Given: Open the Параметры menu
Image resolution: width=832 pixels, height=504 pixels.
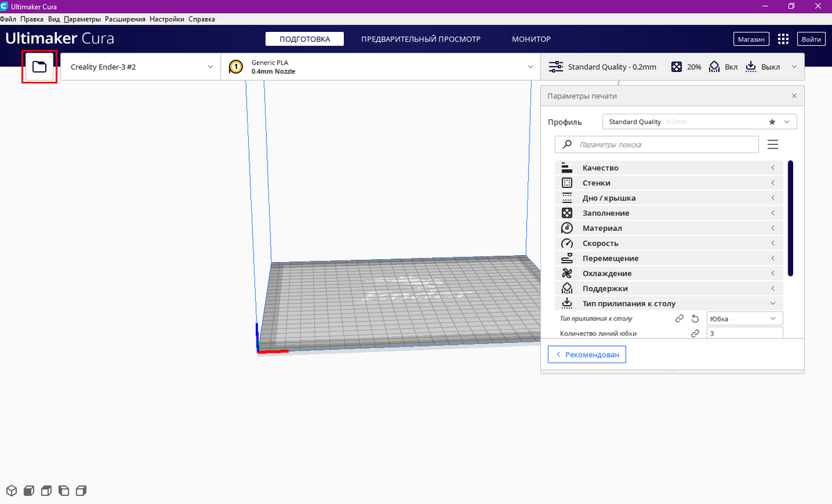Looking at the screenshot, I should (x=83, y=19).
